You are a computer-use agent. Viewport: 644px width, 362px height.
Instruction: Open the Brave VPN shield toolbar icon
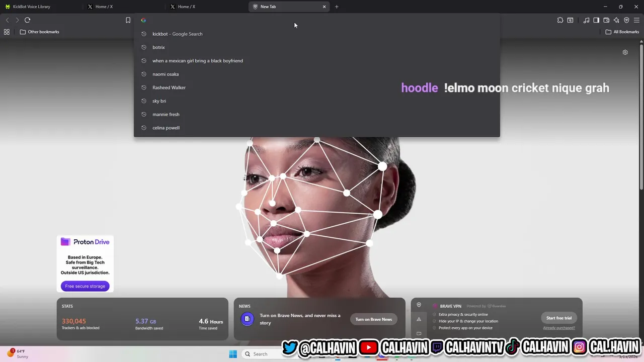tap(626, 20)
